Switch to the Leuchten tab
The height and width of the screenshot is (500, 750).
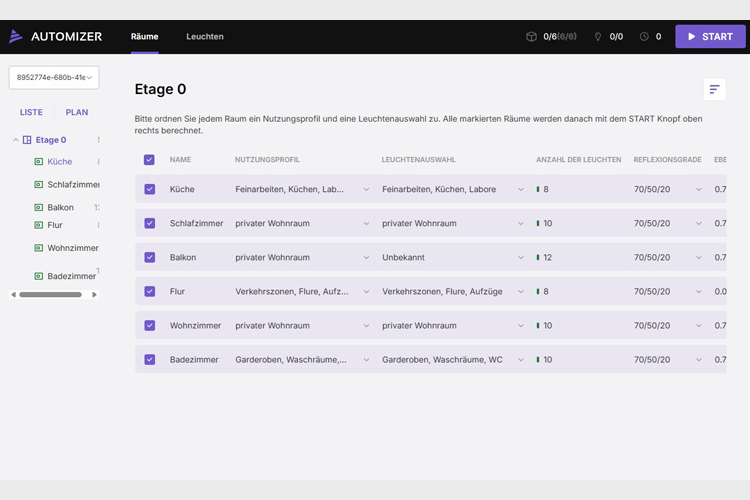(x=204, y=37)
